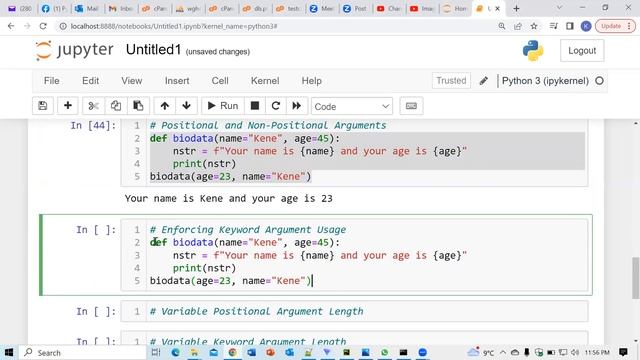Image resolution: width=640 pixels, height=360 pixels.
Task: Click the notebook vertical scrollbar thumb
Action: [x=636, y=278]
